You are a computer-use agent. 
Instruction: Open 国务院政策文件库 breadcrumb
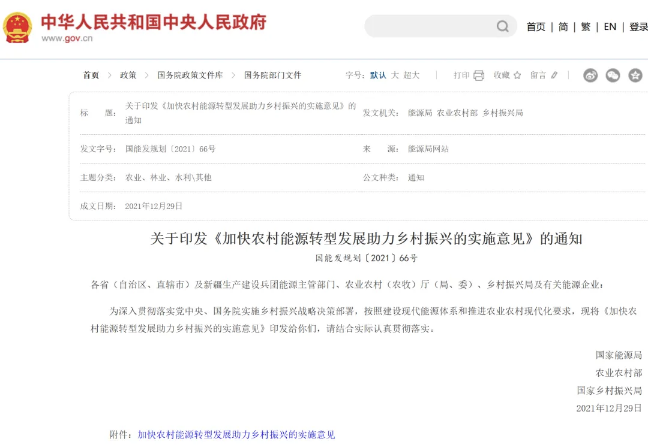pyautogui.click(x=190, y=75)
